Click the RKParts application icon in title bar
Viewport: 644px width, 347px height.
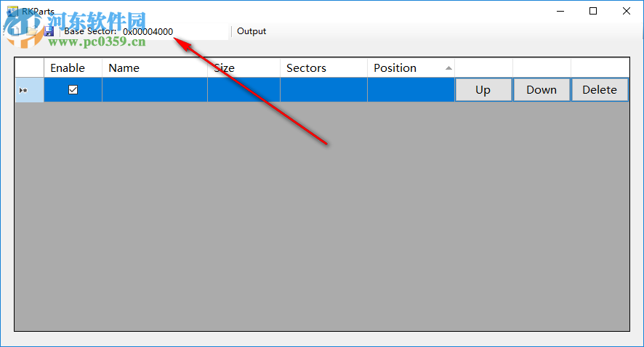[12, 11]
